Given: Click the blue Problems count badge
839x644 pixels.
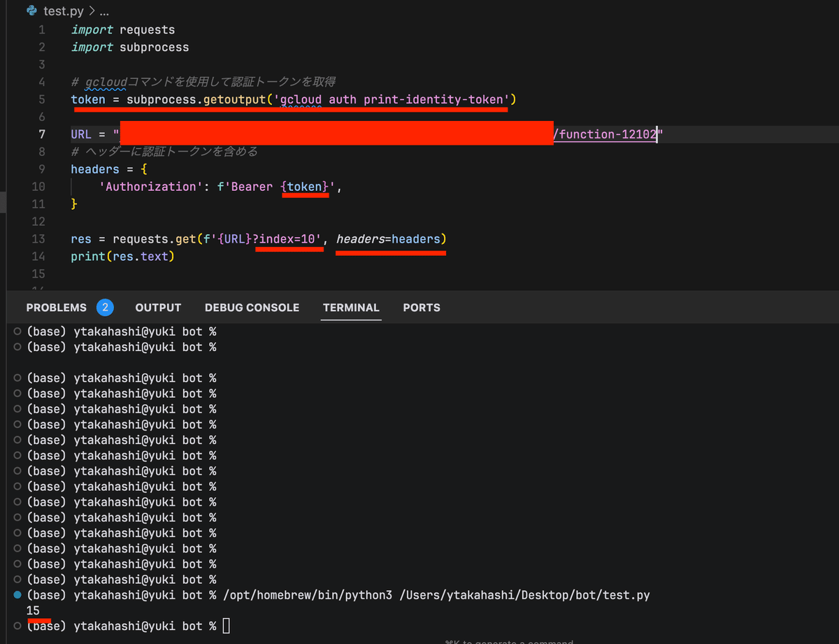Looking at the screenshot, I should click(106, 307).
